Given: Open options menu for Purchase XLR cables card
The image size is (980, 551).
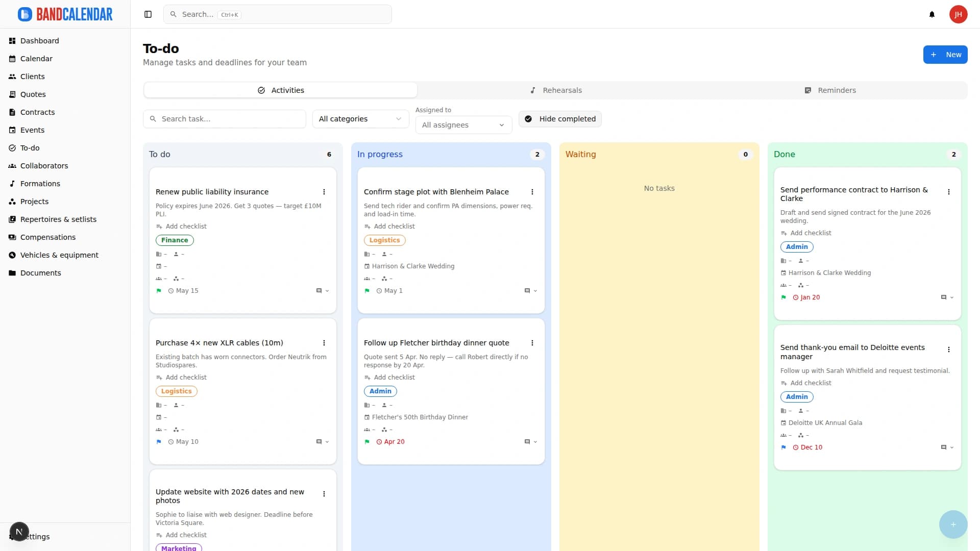Looking at the screenshot, I should click(324, 343).
